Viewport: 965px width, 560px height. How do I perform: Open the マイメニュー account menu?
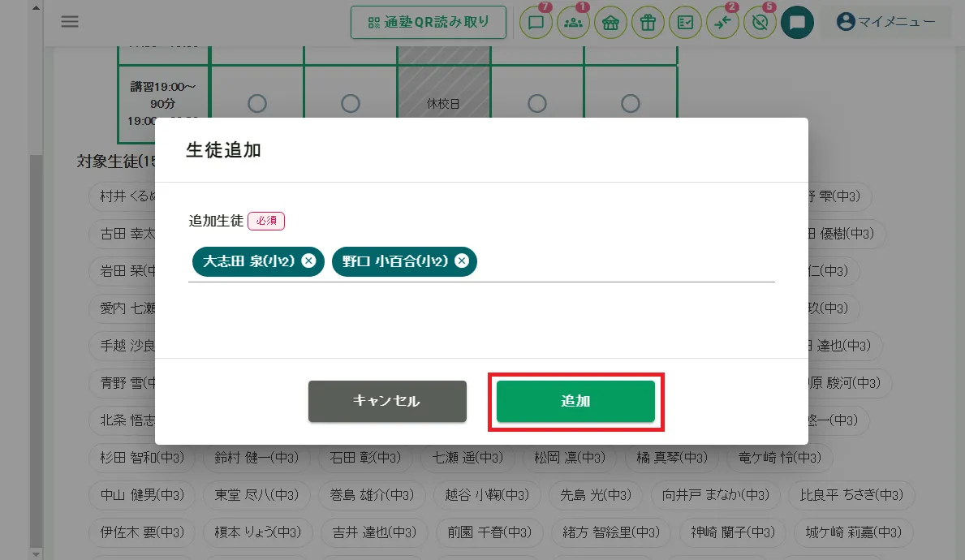click(885, 22)
